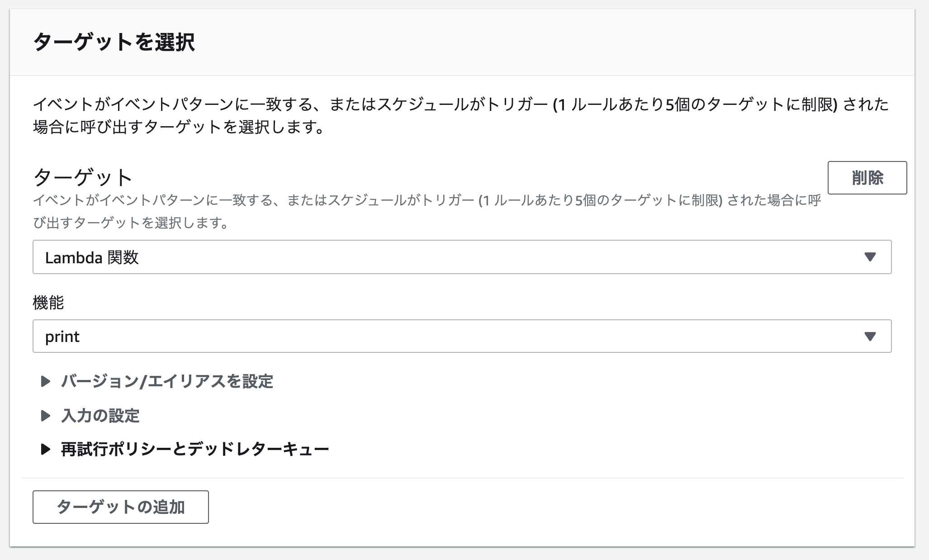Viewport: 929px width, 560px height.
Task: Expand 再試行ポリシーとデッドレターキュー section
Action: click(x=194, y=449)
